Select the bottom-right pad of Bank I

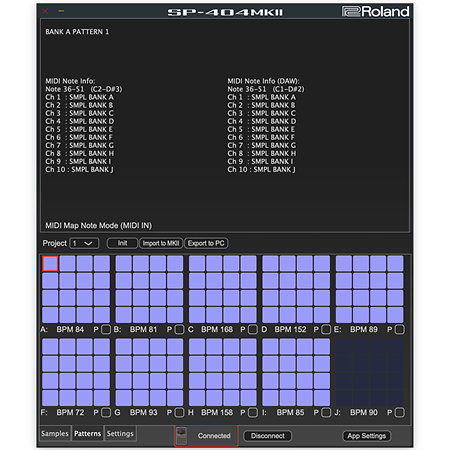[x=322, y=398]
